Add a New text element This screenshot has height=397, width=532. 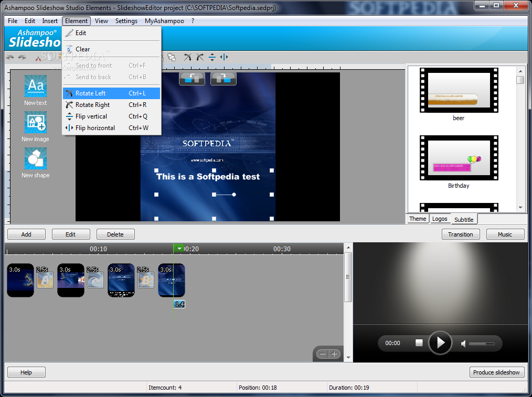pyautogui.click(x=36, y=90)
